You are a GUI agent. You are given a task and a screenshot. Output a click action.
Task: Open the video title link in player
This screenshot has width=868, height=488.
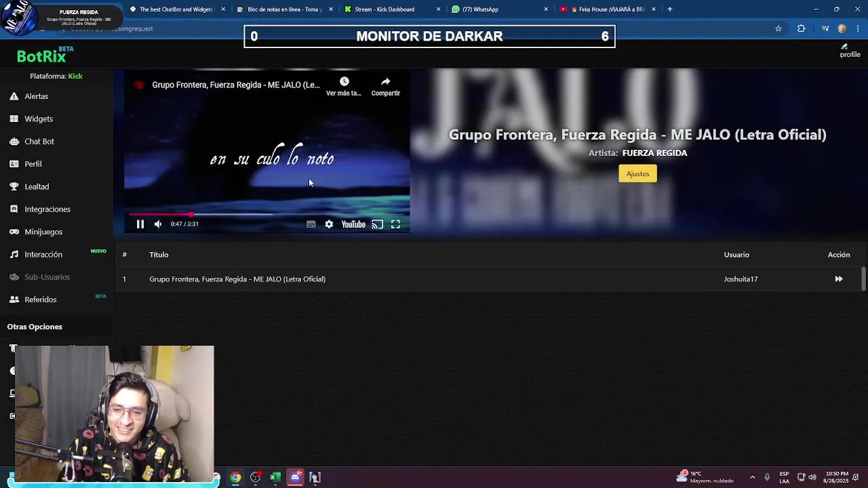coord(235,85)
